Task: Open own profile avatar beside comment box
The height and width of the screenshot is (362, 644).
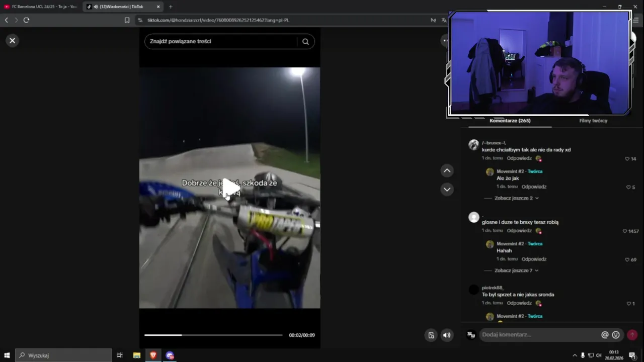Action: (471, 335)
